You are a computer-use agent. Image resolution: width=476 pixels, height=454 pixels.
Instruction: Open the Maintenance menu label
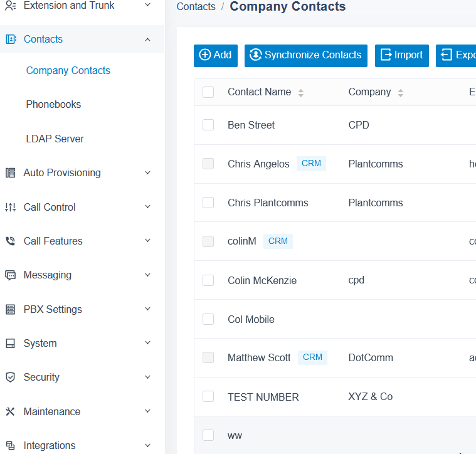pyautogui.click(x=52, y=411)
